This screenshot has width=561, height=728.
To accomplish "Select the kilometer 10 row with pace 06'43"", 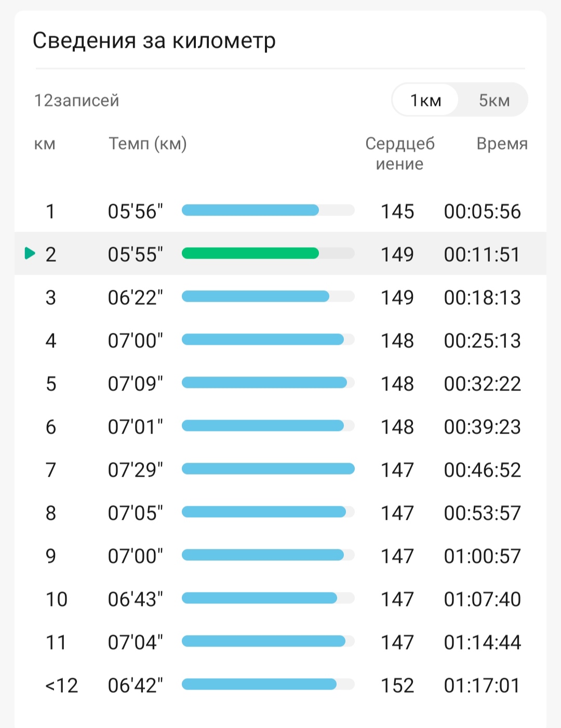I will [280, 599].
